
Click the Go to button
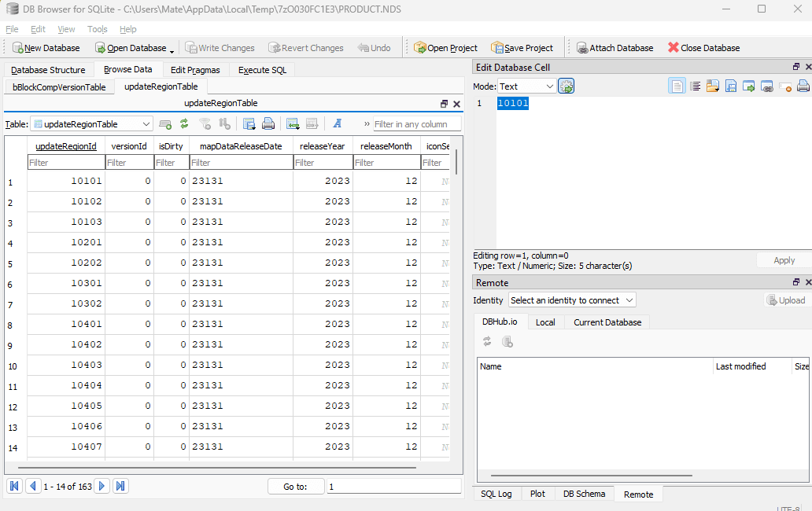[x=295, y=487]
